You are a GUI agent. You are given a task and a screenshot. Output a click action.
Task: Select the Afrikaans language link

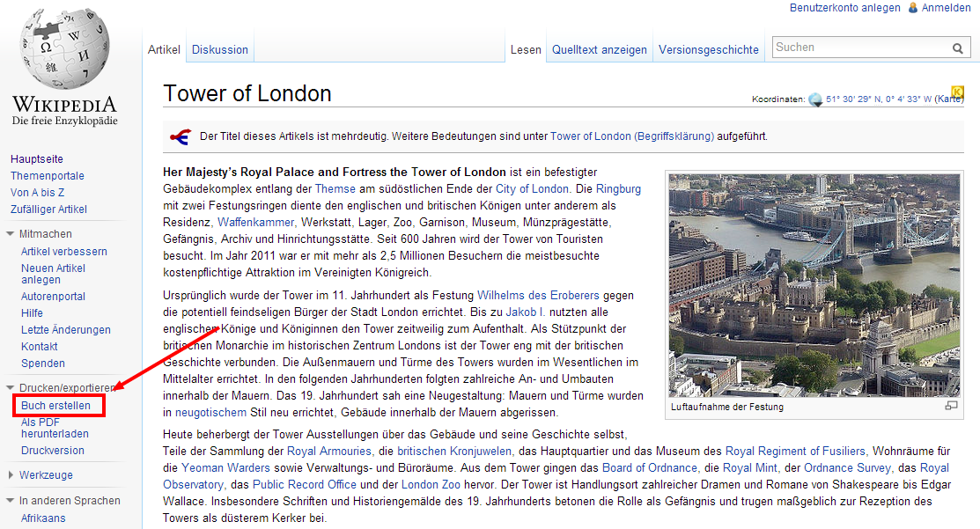point(43,518)
